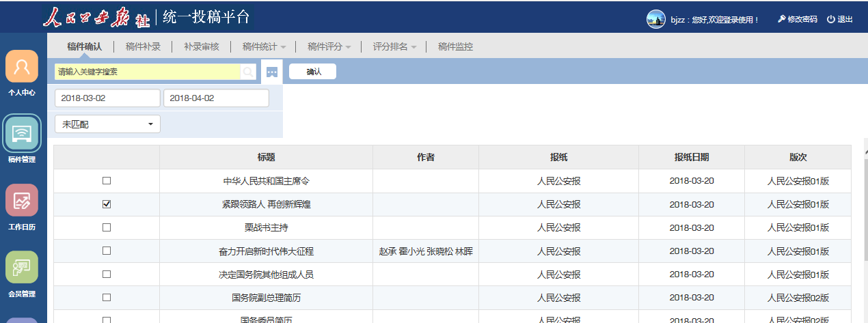Switch to the 稿件监控 tab
This screenshot has height=323, width=868.
(x=455, y=47)
